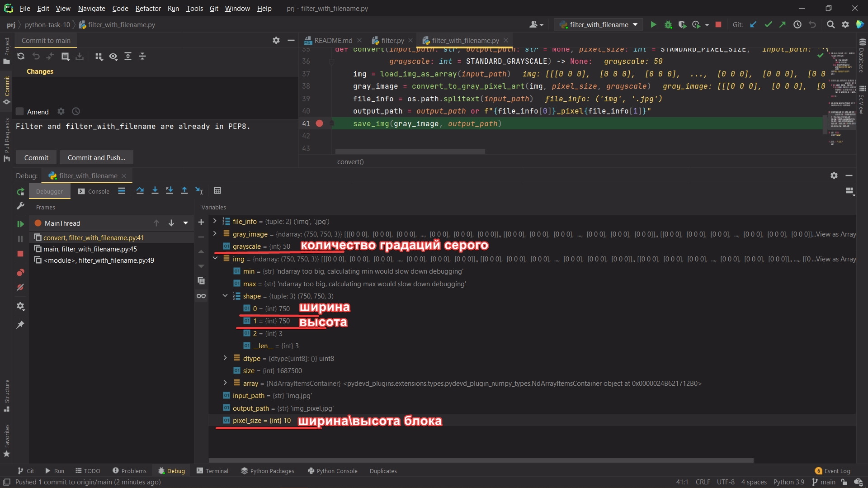
Task: Toggle the breakpoint on line 41
Action: coord(320,123)
